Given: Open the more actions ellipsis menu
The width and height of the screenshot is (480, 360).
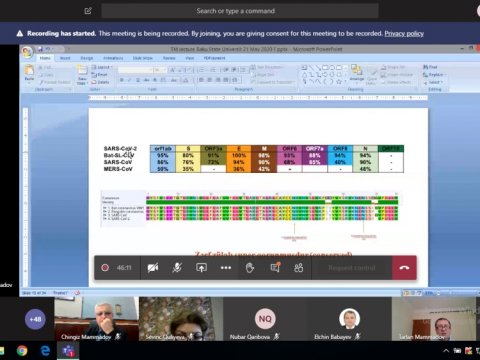Looking at the screenshot, I should [x=226, y=268].
